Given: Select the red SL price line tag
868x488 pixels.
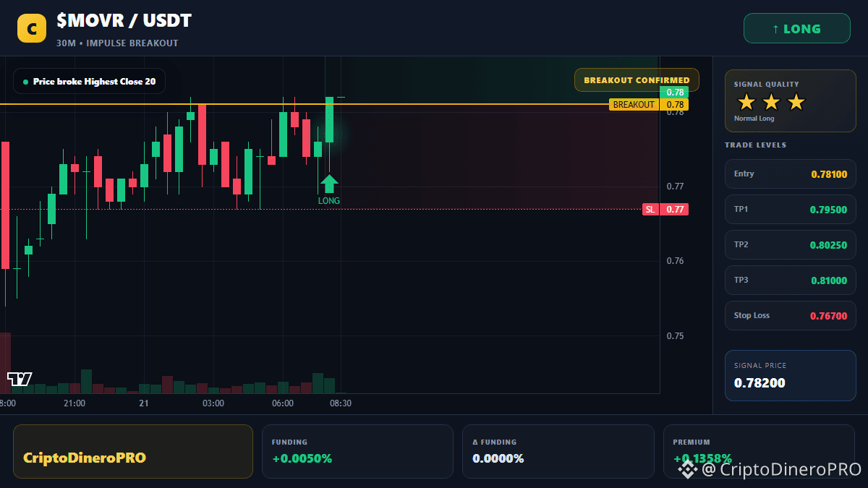Looking at the screenshot, I should click(x=650, y=210).
